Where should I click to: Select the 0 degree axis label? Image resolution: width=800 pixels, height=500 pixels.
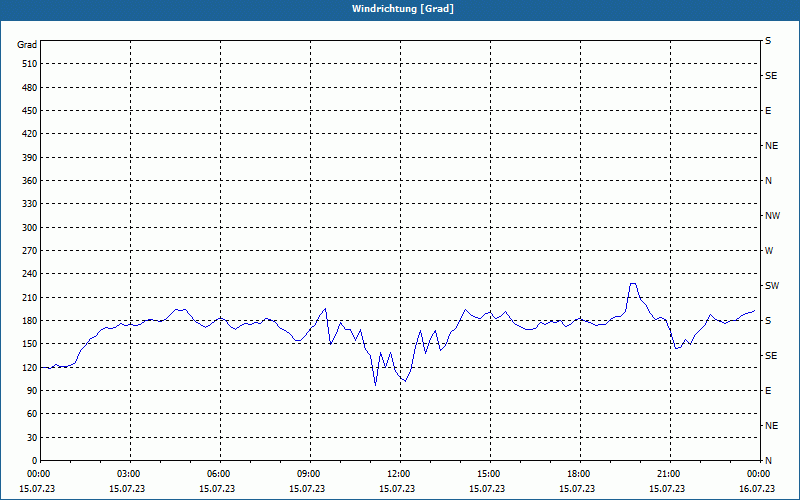coord(35,461)
